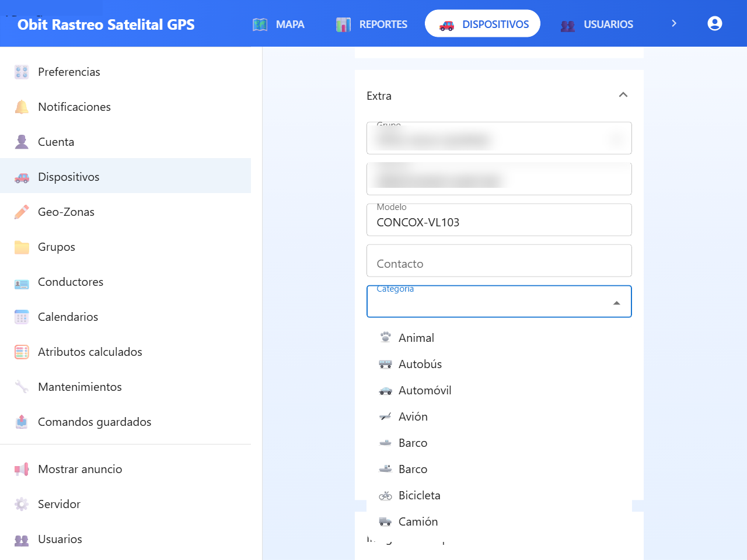The image size is (747, 560).
Task: Open the REPORTES tab
Action: [372, 24]
